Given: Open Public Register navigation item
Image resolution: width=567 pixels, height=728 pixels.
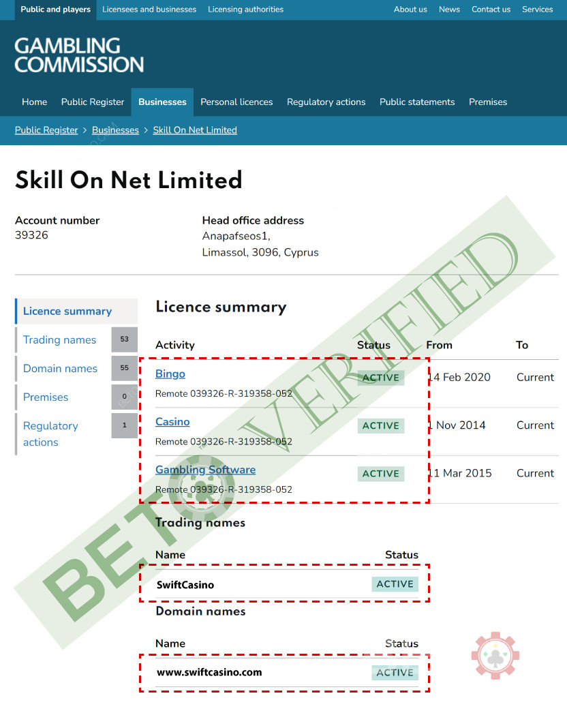Looking at the screenshot, I should (x=93, y=102).
